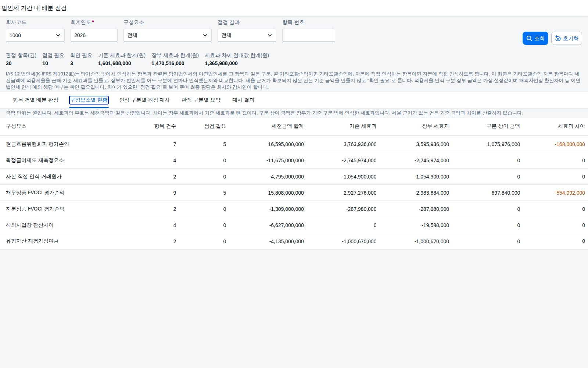Click the 16,595,000,000 pre-tax total cell

tap(286, 144)
